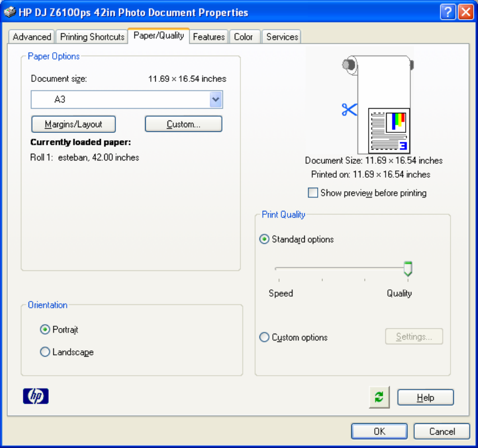478x448 pixels.
Task: Open the Custom... paper size button
Action: pyautogui.click(x=183, y=124)
